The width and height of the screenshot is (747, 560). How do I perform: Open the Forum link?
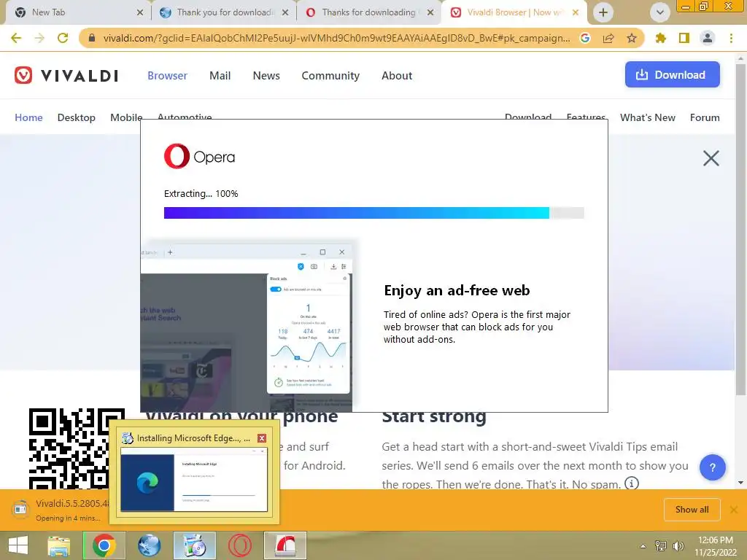coord(705,117)
